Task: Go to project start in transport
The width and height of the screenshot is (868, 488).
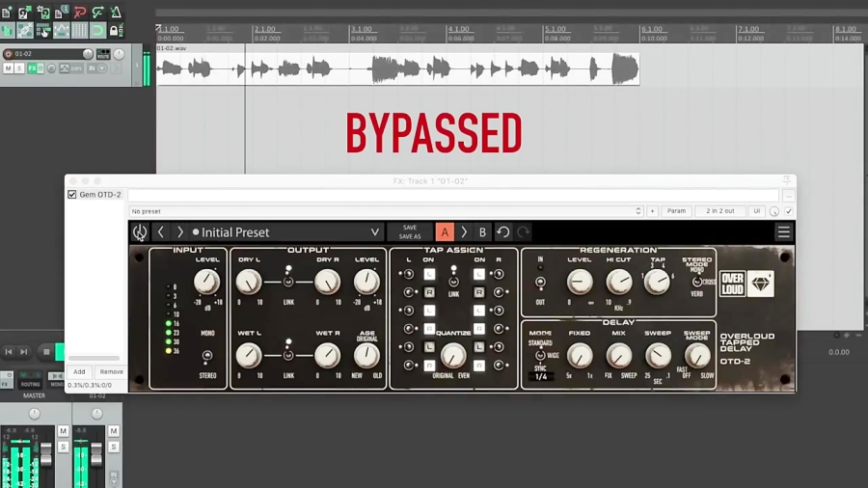Action: 9,351
